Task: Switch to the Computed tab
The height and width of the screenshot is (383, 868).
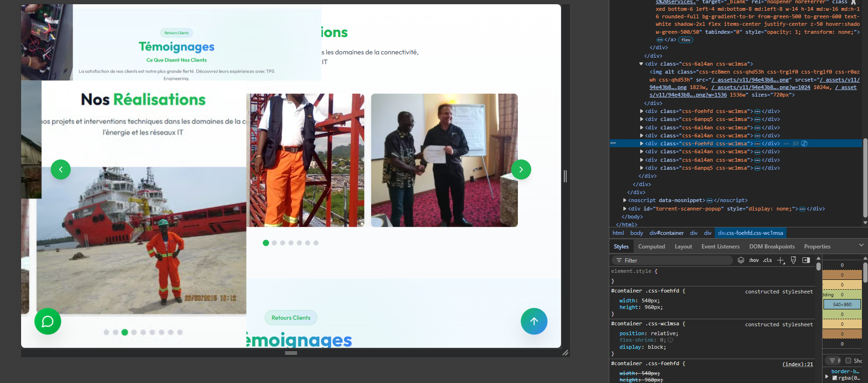Action: [x=651, y=247]
